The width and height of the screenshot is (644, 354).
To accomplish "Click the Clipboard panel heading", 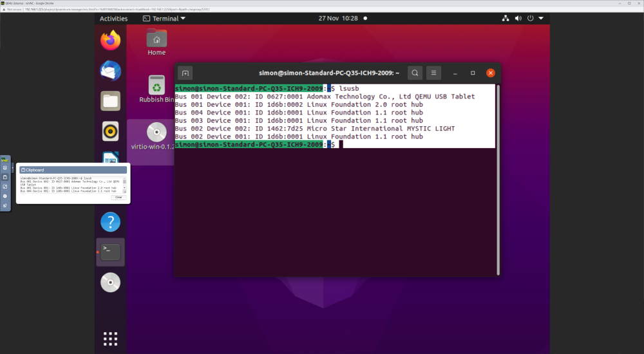I will (x=73, y=170).
